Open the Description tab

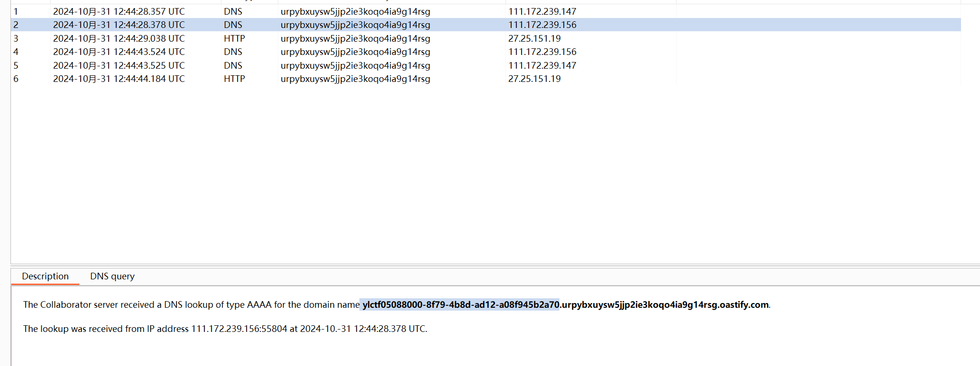pos(45,276)
